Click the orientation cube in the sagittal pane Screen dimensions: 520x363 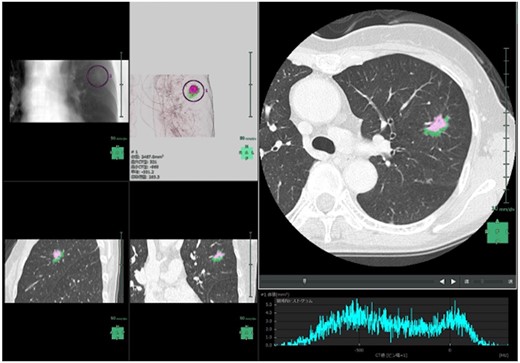coord(118,332)
